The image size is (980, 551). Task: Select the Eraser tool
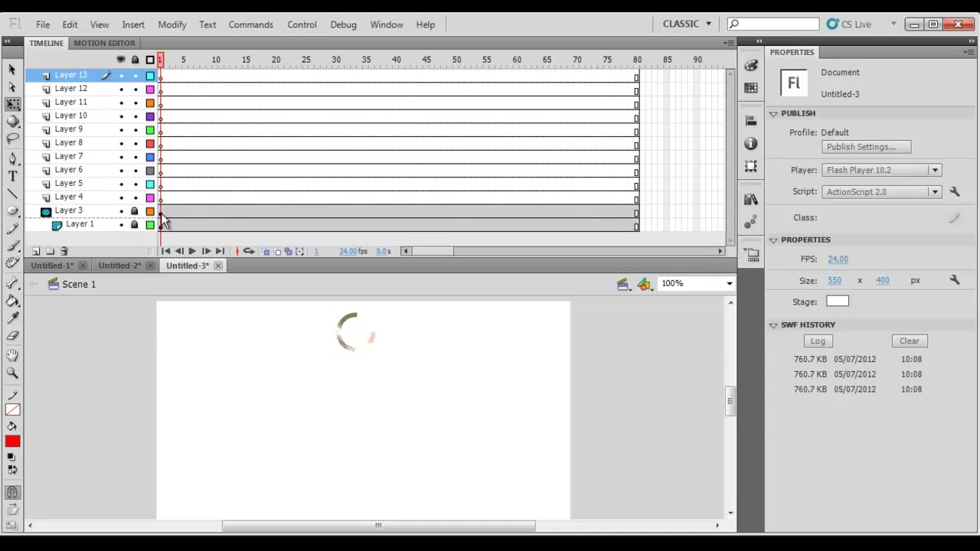[12, 335]
